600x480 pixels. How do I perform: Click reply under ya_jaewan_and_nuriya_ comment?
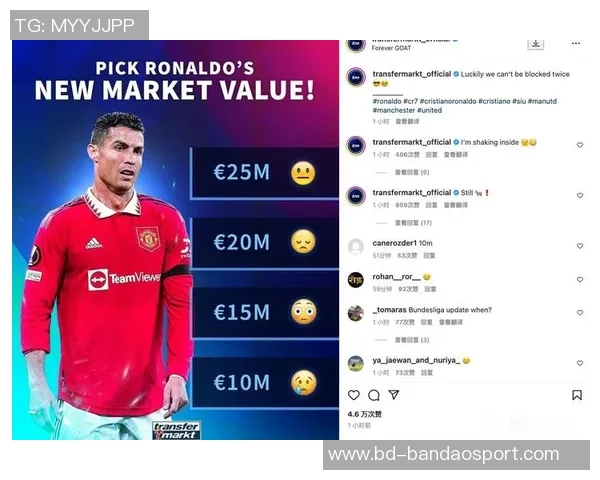[427, 373]
